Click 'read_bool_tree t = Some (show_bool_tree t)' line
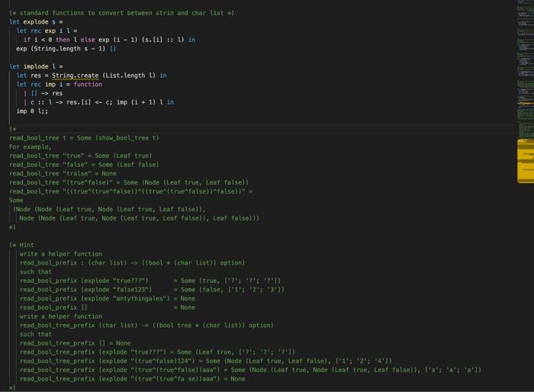The height and width of the screenshot is (392, 534). tap(84, 138)
